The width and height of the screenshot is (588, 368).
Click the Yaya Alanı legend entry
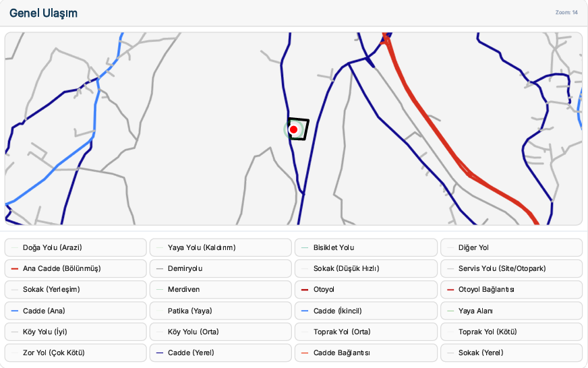click(512, 311)
